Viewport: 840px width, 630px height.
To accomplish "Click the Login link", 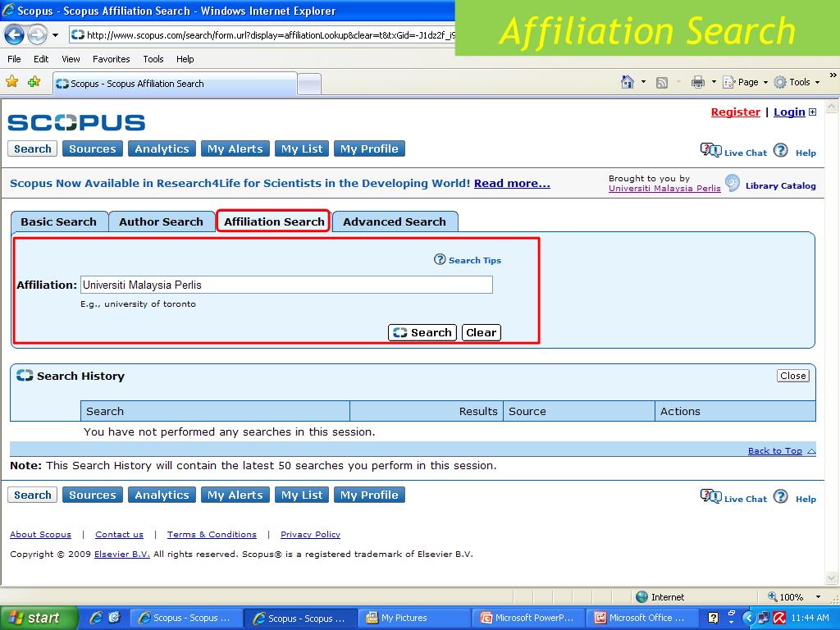I will coord(789,112).
